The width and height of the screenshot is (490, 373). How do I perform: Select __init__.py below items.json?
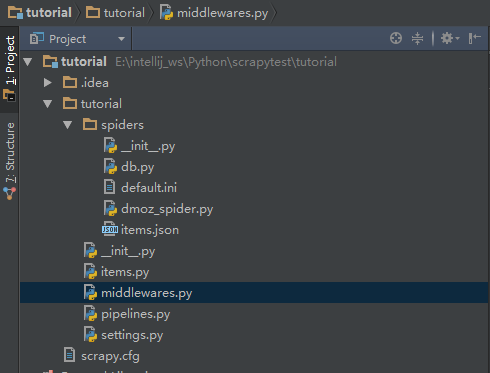[128, 251]
